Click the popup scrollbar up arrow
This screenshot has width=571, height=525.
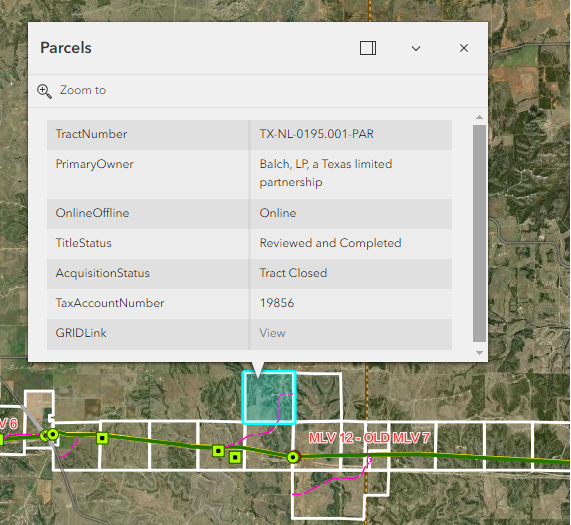pos(479,117)
